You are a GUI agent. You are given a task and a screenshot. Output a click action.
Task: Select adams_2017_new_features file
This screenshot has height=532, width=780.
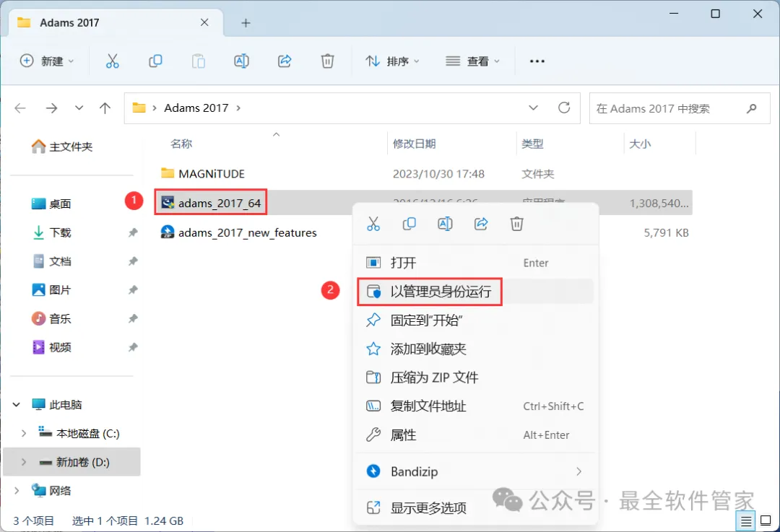point(239,232)
